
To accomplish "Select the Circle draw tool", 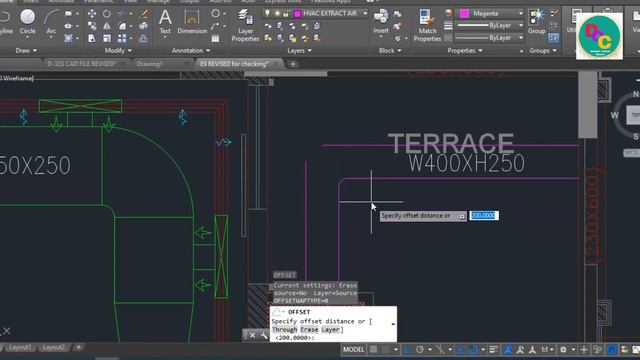I will (x=27, y=21).
